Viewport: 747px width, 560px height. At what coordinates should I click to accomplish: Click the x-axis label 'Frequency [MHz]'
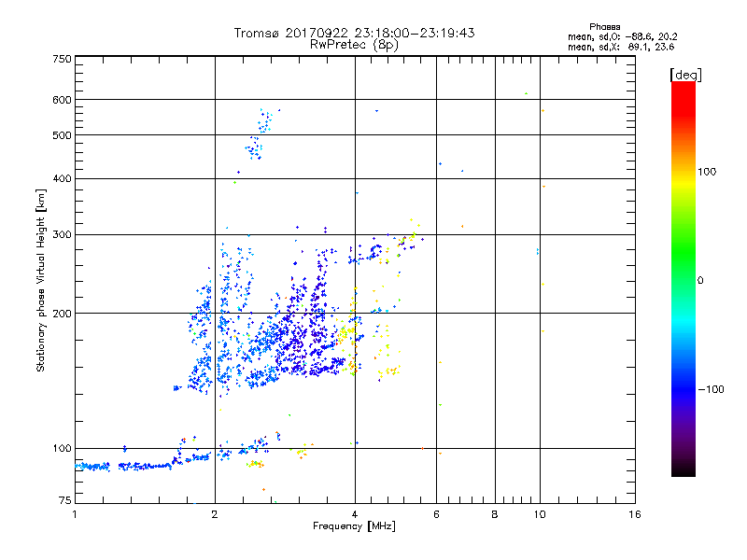click(354, 526)
